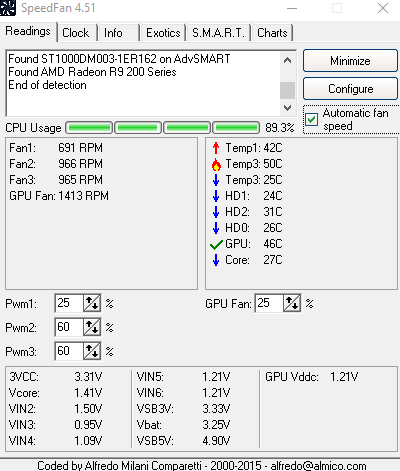
Task: Click the Fan3 965 RPM reading
Action: [56, 180]
